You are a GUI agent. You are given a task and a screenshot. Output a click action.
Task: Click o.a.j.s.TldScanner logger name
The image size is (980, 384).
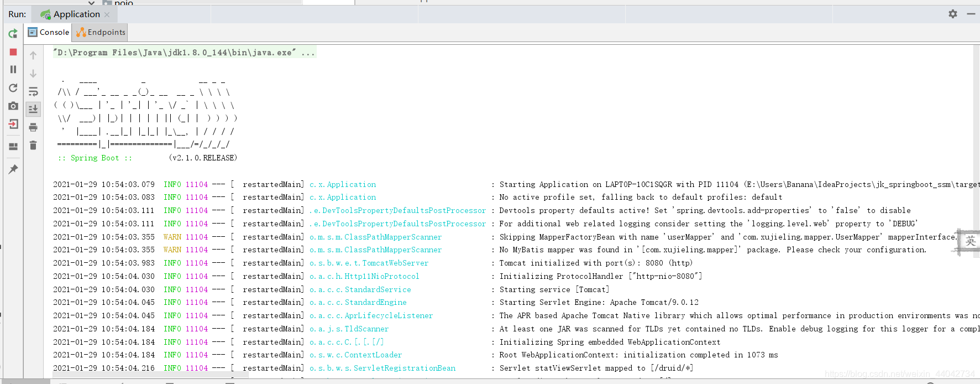tap(349, 329)
